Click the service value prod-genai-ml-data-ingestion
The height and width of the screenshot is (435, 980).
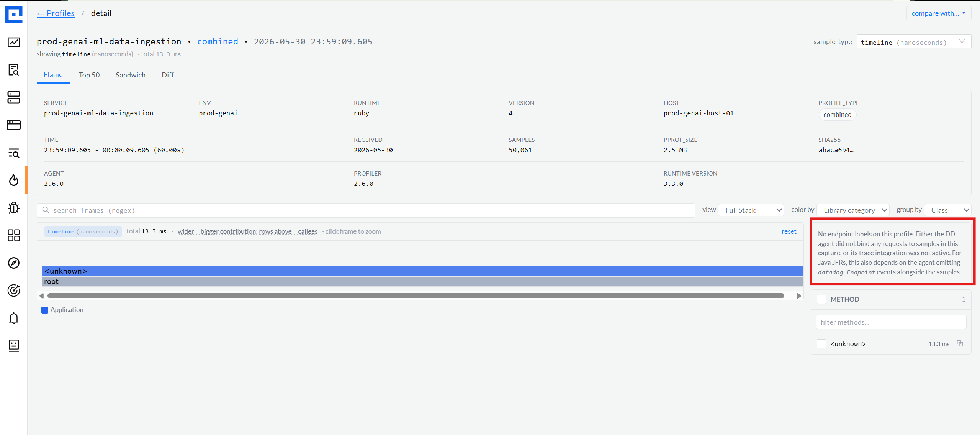(x=98, y=113)
